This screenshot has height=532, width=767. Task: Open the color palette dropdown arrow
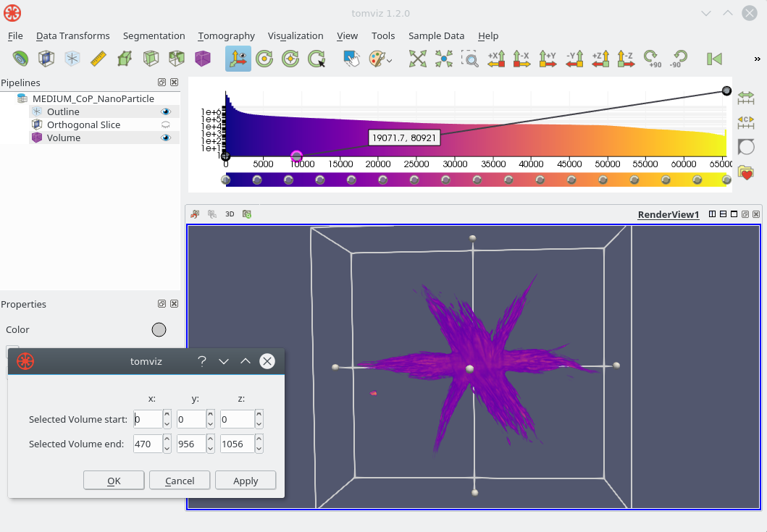(390, 61)
